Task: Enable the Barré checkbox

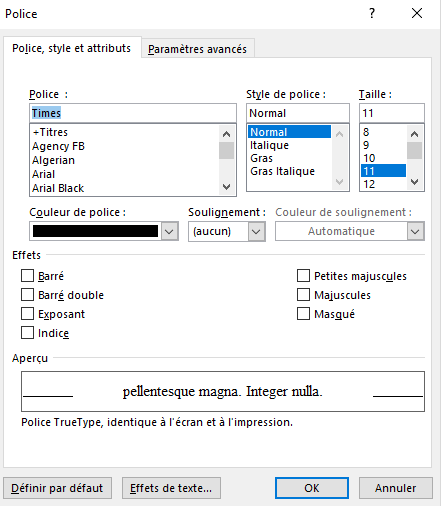Action: tap(27, 276)
